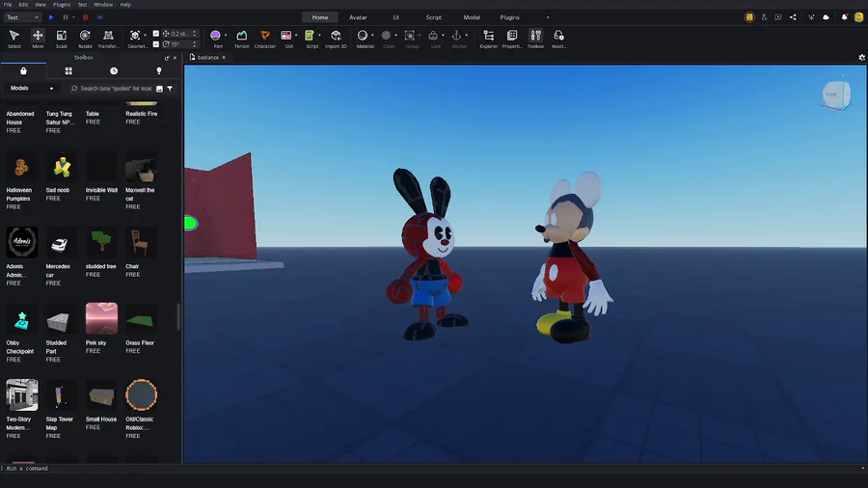
Task: Open viewport settings gear
Action: (x=862, y=58)
